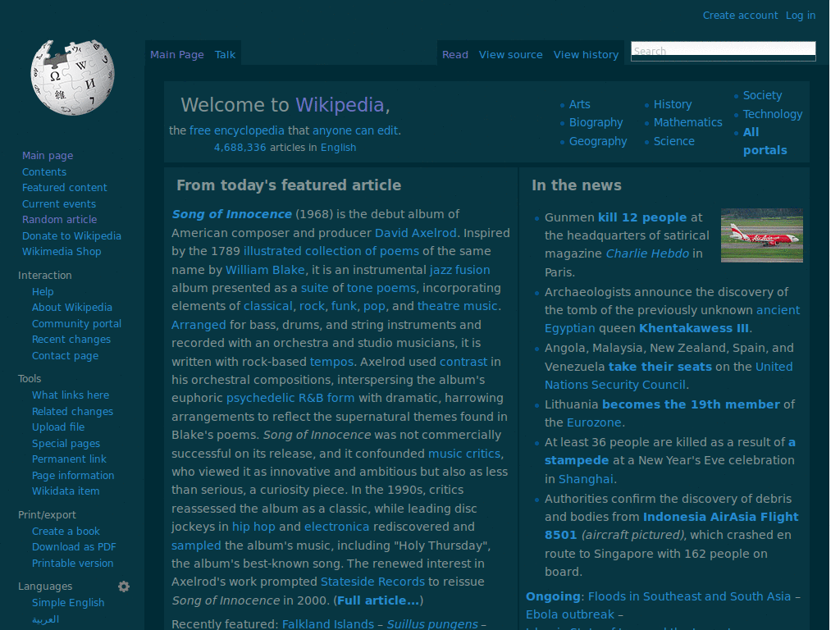Click the jazz fusion link
840x630 pixels.
coord(459,270)
